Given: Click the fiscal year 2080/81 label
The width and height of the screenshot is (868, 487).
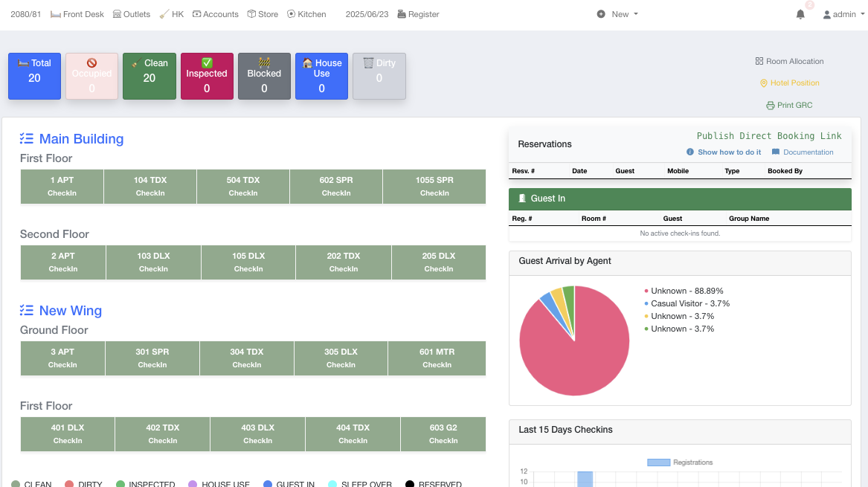Looking at the screenshot, I should [x=25, y=14].
